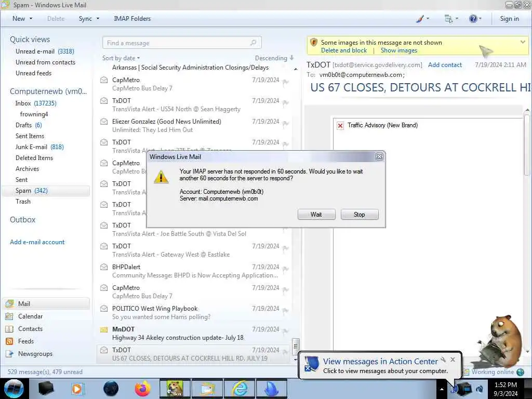Open IMAP Folders from the toolbar
The image size is (532, 399).
pos(132,19)
